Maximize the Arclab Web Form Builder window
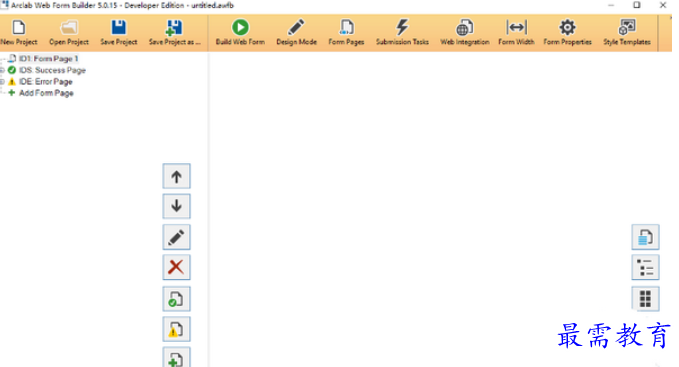This screenshot has height=367, width=679. tap(637, 5)
